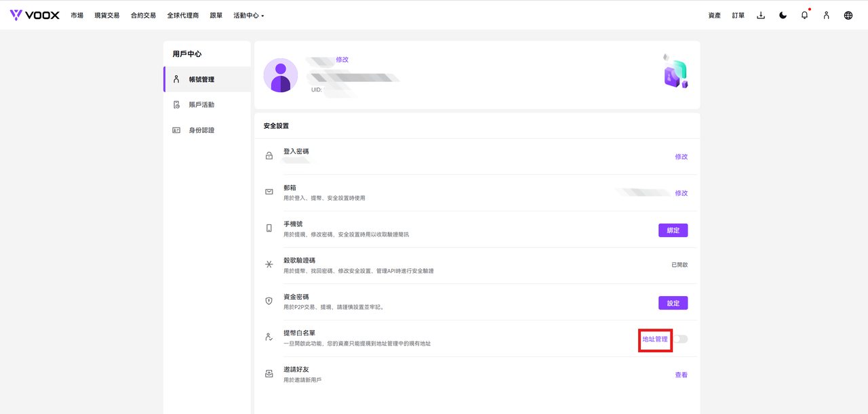Viewport: 868px width, 414px height.
Task: Select 賬戶活動 in the sidebar
Action: pyautogui.click(x=207, y=104)
